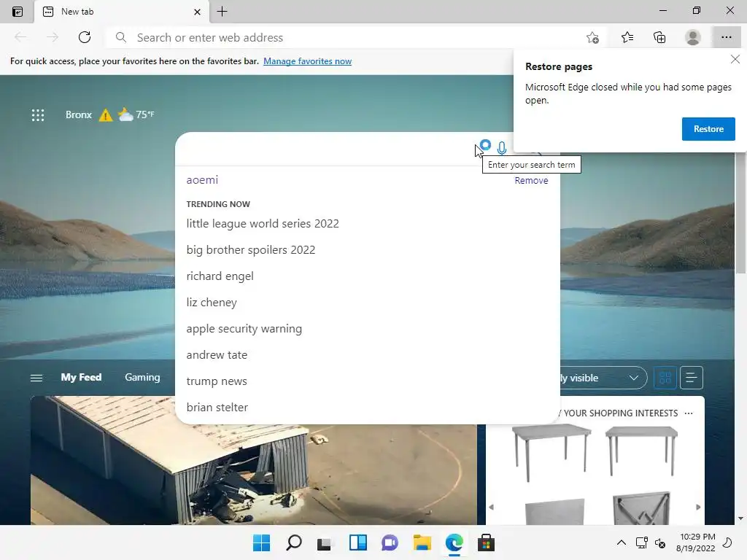Go back to previous page
Viewport: 747px width, 560px height.
(20, 37)
